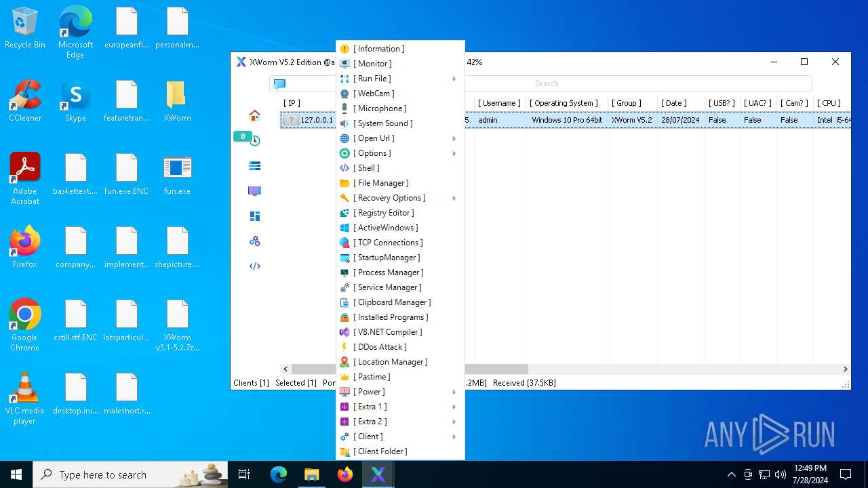Open XWorm sidebar dashboard tiles icon
The width and height of the screenshot is (868, 488).
(x=255, y=216)
